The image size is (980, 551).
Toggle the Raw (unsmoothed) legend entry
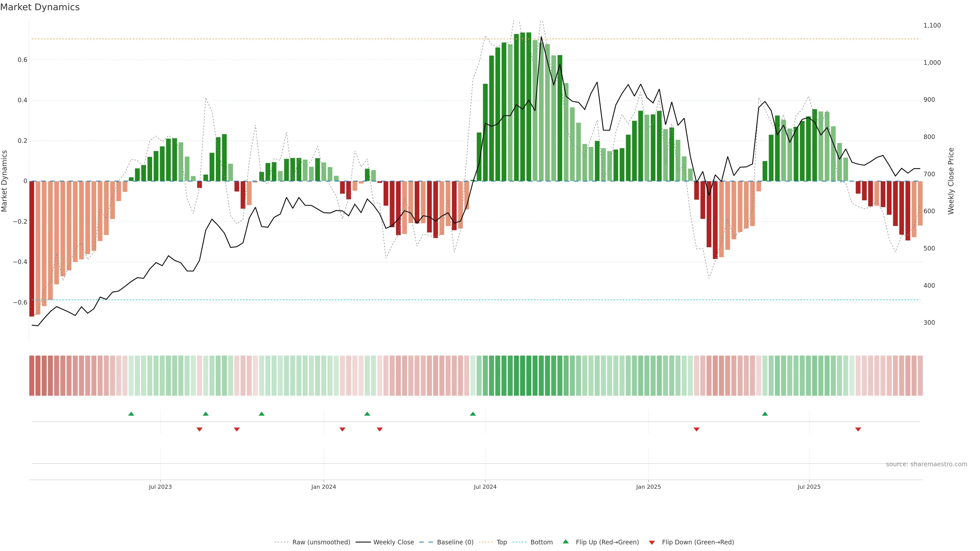point(321,542)
